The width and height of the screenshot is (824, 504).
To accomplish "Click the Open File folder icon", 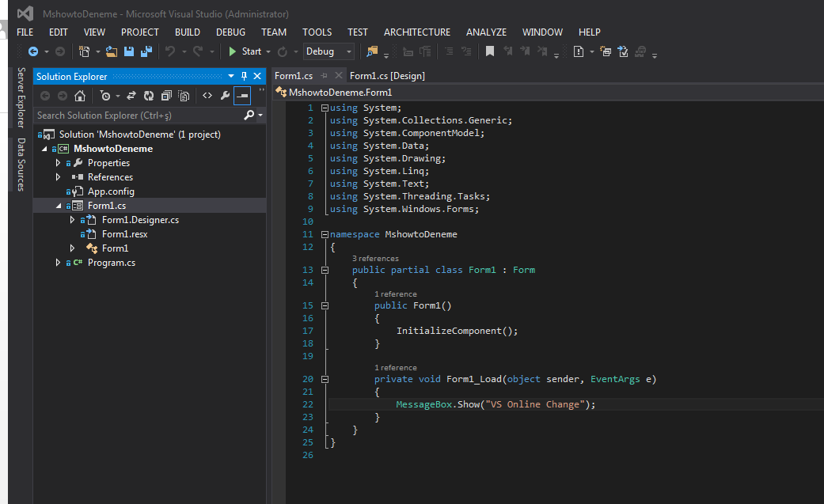I will 112,51.
